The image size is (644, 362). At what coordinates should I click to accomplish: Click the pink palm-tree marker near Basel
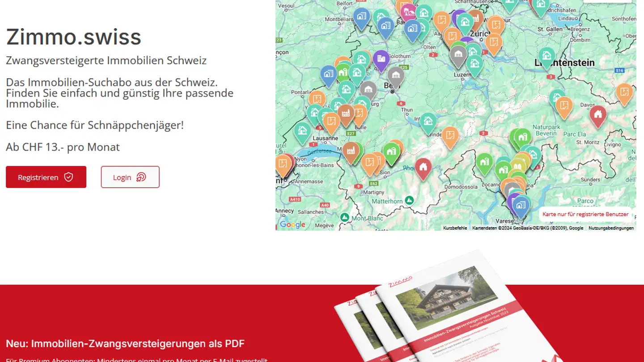(408, 12)
